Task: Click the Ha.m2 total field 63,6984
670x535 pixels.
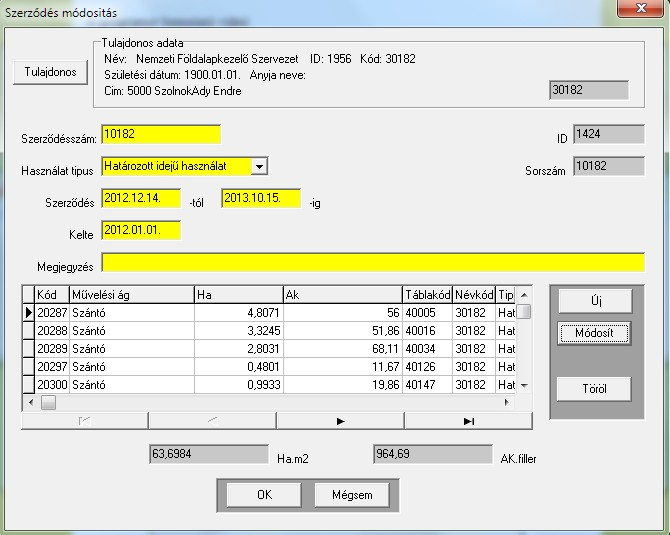Action: [x=209, y=454]
